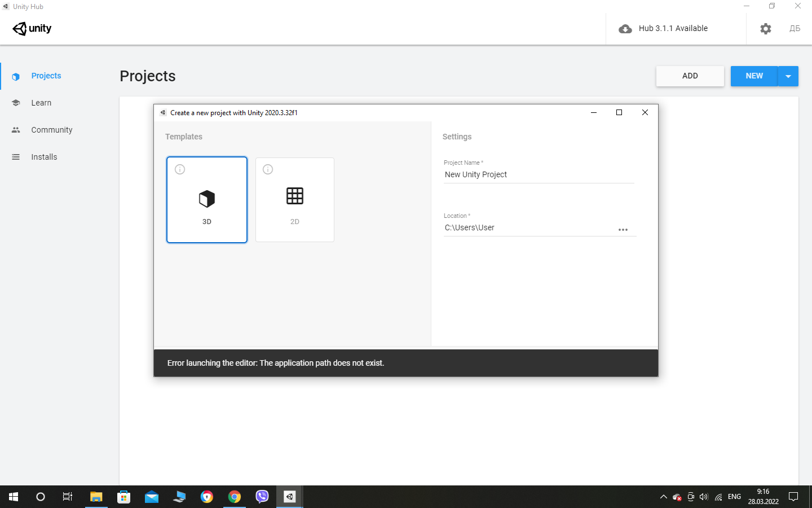812x508 pixels.
Task: Open Viber from taskbar
Action: click(262, 497)
